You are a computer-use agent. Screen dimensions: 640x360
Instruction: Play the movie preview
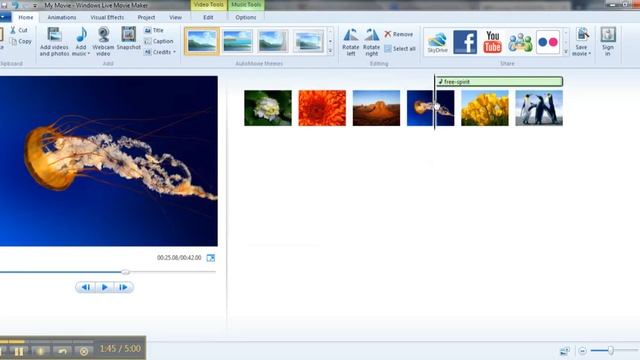coord(104,287)
